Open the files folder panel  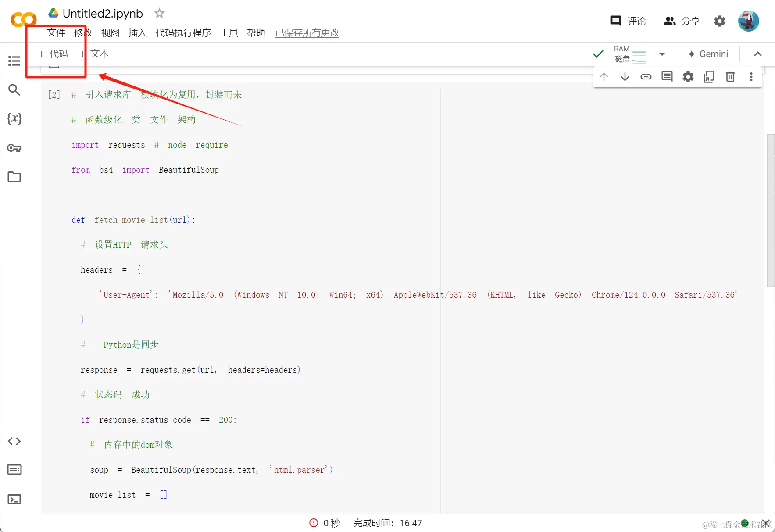(x=14, y=177)
